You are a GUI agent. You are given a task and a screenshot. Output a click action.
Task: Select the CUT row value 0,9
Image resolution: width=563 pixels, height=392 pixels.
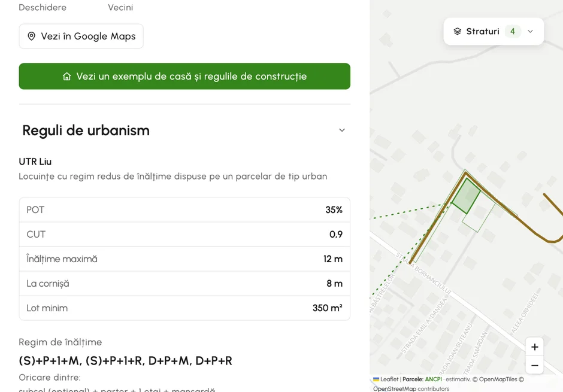tap(336, 235)
